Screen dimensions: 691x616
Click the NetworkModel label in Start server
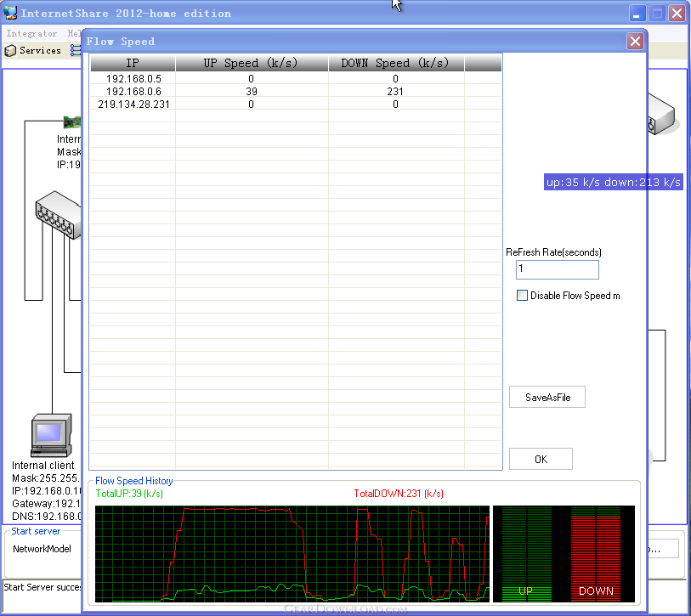(42, 549)
